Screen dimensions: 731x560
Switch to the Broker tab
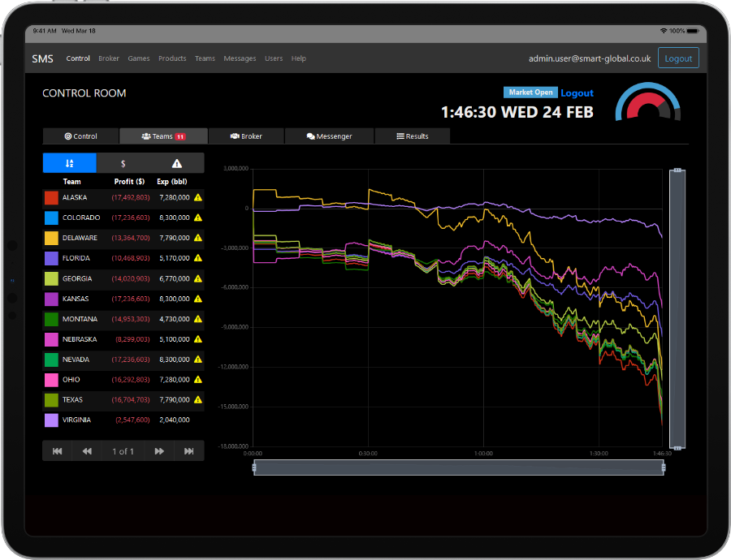(x=246, y=136)
